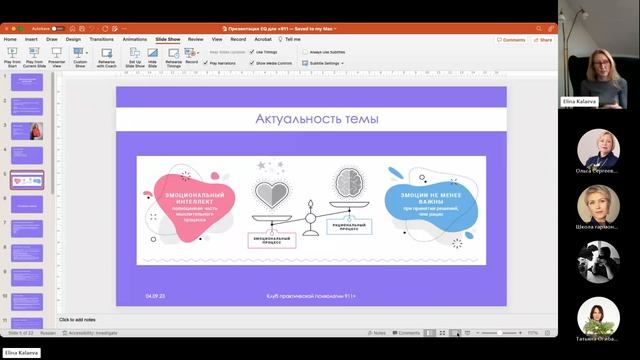Click Rehearse Timings icon
The image size is (640, 360).
(x=173, y=53)
